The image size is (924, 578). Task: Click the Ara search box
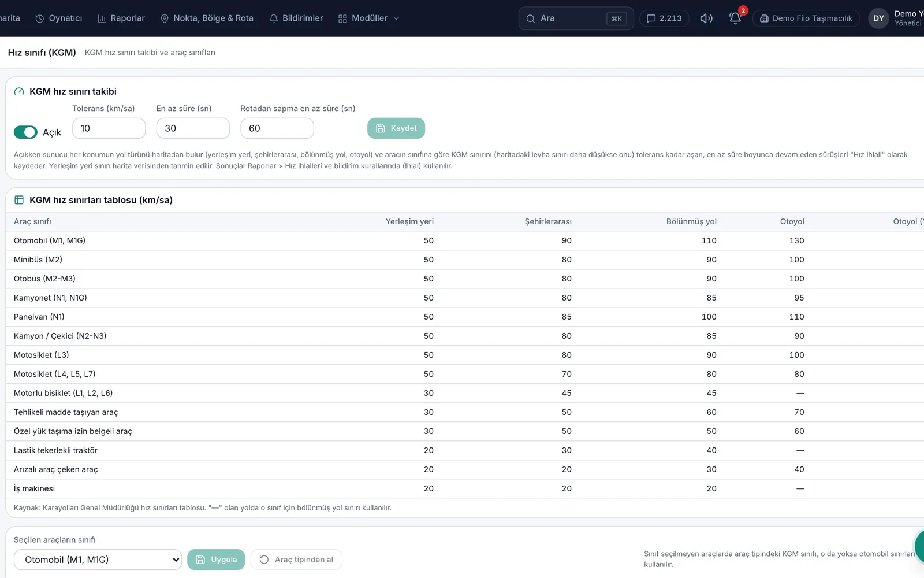[x=576, y=18]
